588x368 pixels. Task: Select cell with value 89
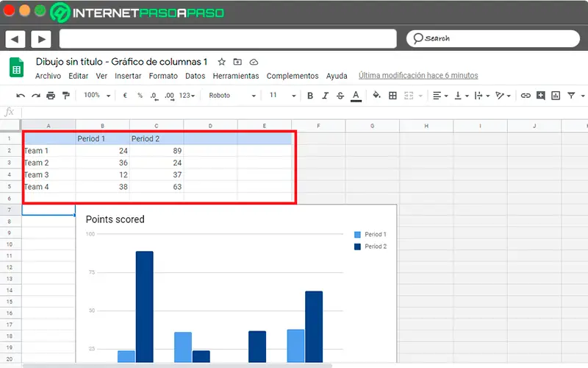click(157, 151)
